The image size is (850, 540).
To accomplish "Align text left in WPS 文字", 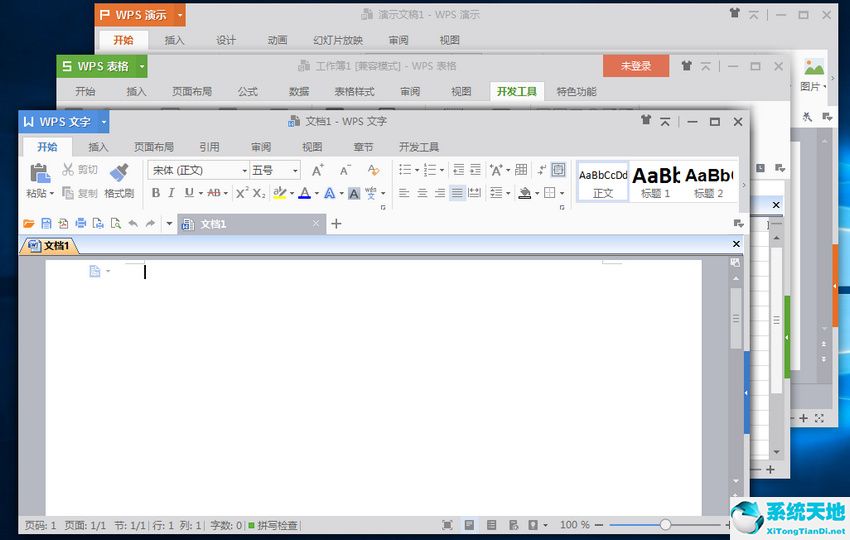I will click(404, 193).
